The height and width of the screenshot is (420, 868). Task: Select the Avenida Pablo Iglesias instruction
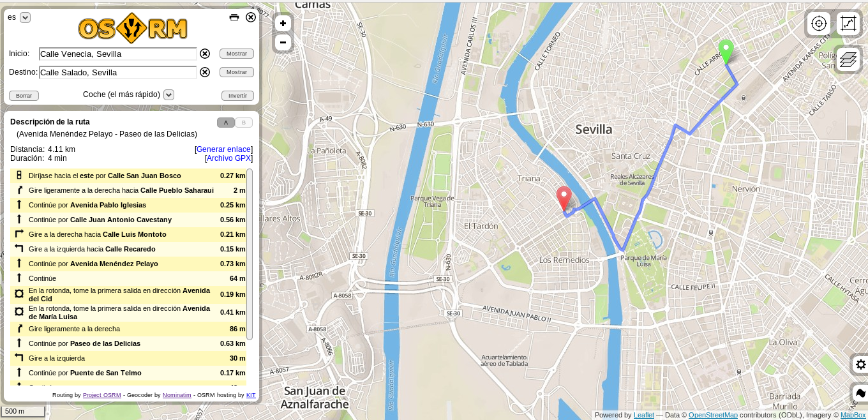point(128,205)
